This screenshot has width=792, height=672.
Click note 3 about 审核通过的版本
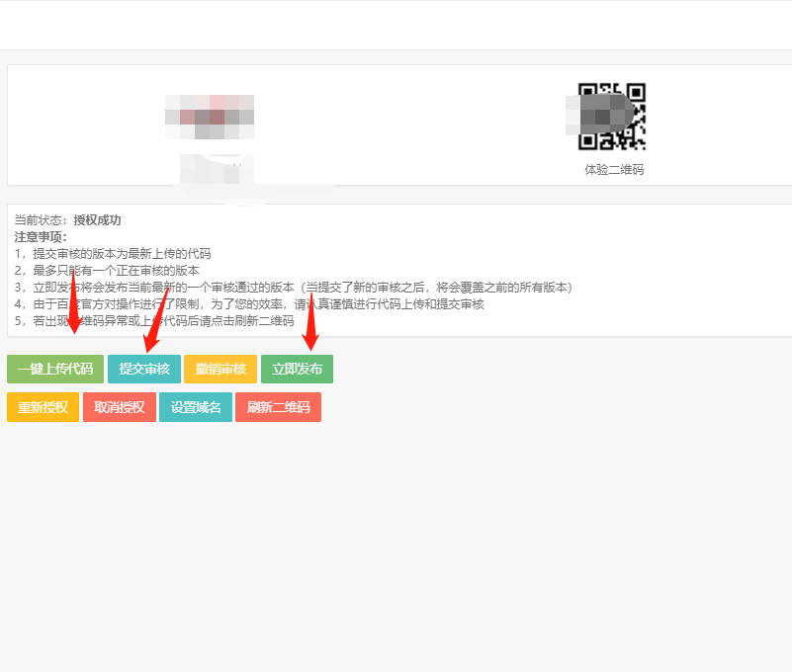pos(294,288)
